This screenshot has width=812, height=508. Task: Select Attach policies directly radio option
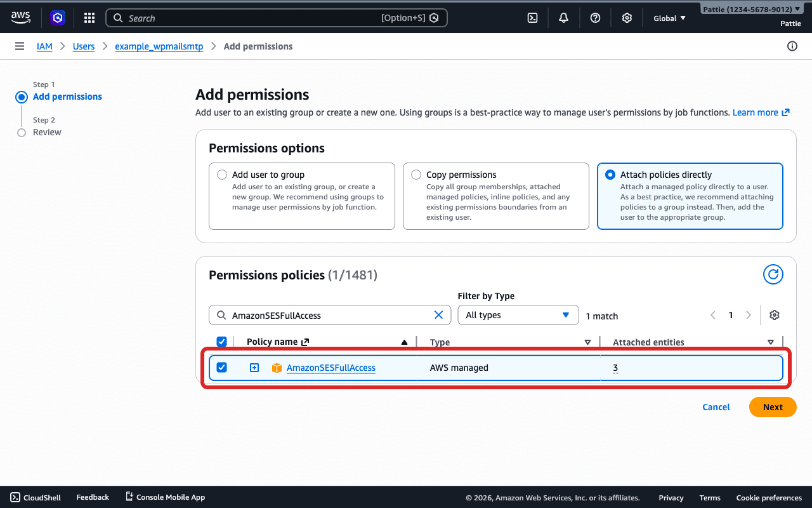(610, 175)
